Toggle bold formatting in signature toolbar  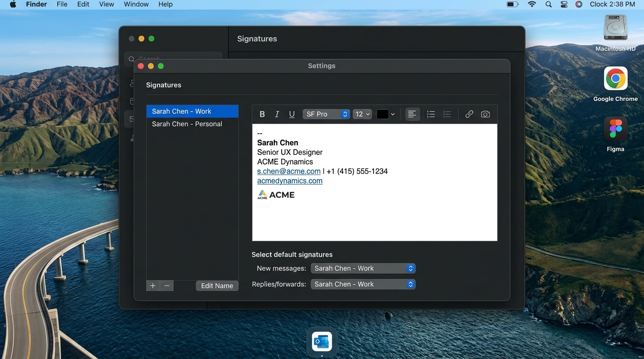click(262, 114)
